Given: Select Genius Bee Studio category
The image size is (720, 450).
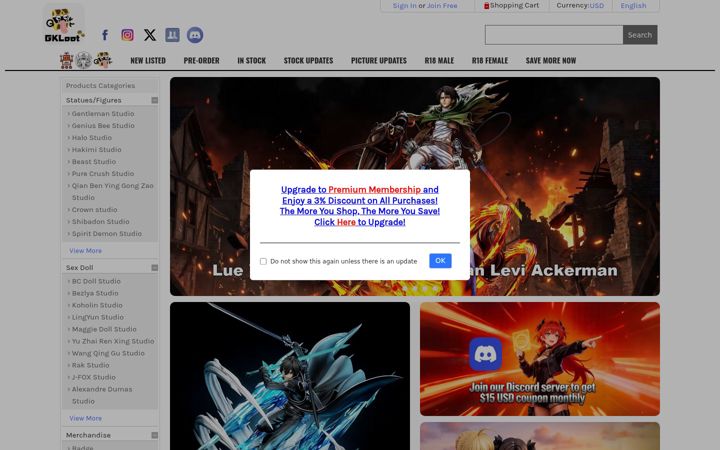Looking at the screenshot, I should tap(103, 125).
